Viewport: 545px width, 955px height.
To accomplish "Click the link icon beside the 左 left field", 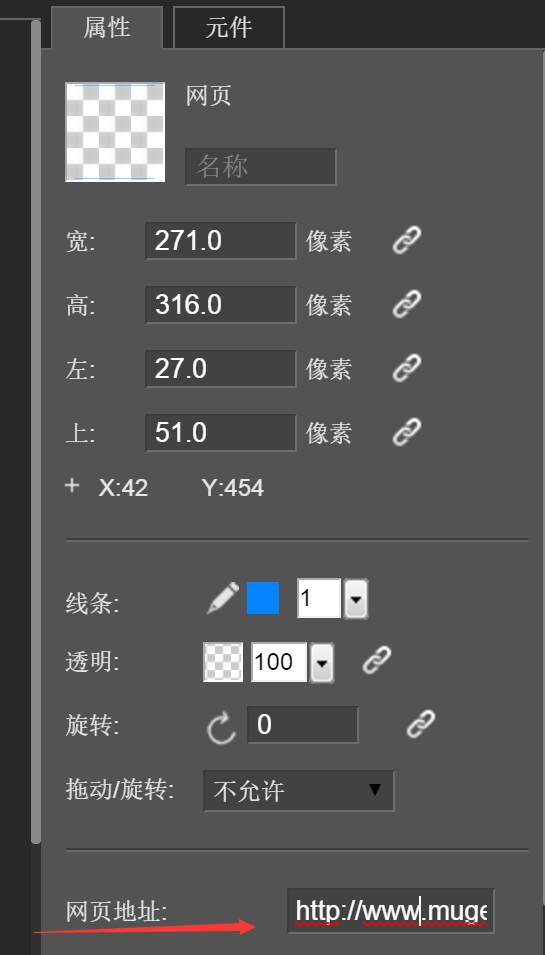I will (x=407, y=368).
